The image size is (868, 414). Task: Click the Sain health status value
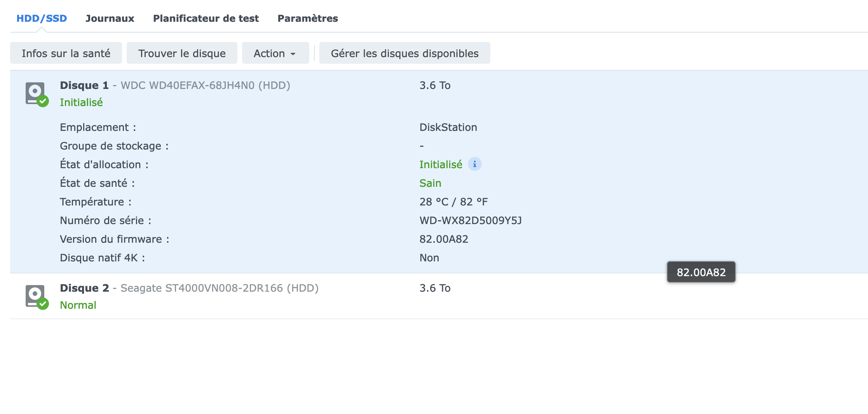tap(430, 183)
